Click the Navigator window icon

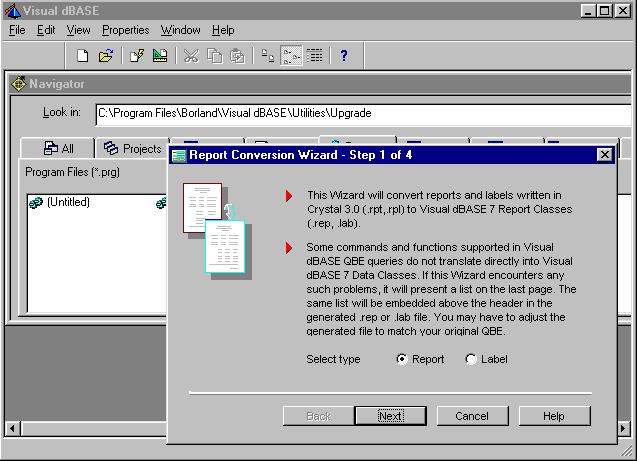(x=19, y=84)
